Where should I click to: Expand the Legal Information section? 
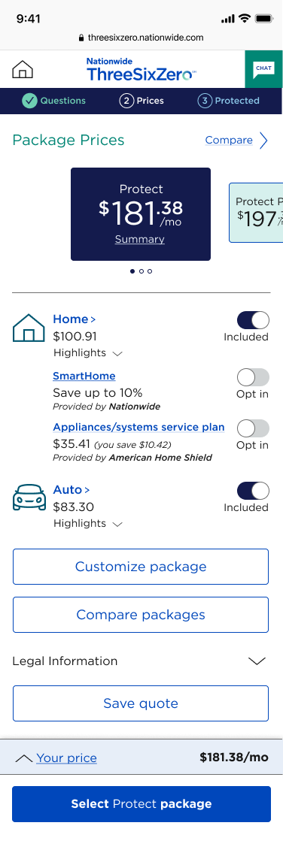141,661
